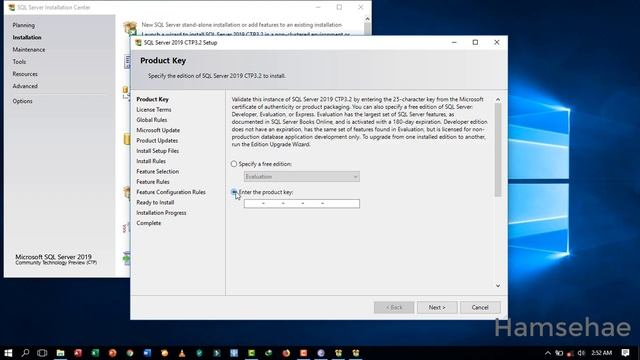Maximize the SQL Server 2019 Setup window

[475, 42]
